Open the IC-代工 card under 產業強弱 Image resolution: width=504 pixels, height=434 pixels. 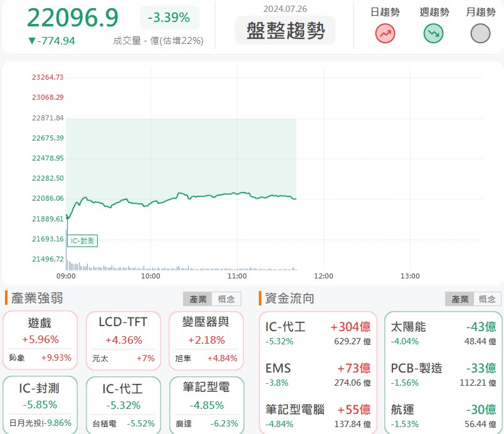click(x=123, y=405)
